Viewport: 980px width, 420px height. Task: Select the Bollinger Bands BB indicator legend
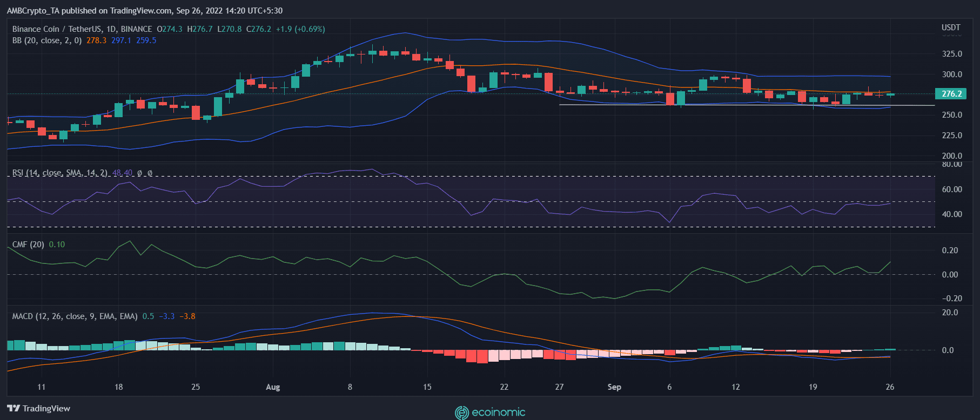point(46,40)
